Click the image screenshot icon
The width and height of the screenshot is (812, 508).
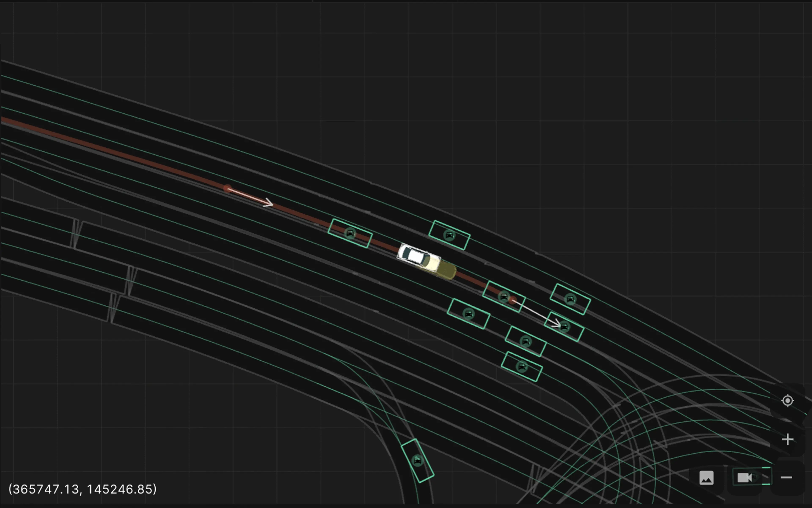pyautogui.click(x=706, y=478)
